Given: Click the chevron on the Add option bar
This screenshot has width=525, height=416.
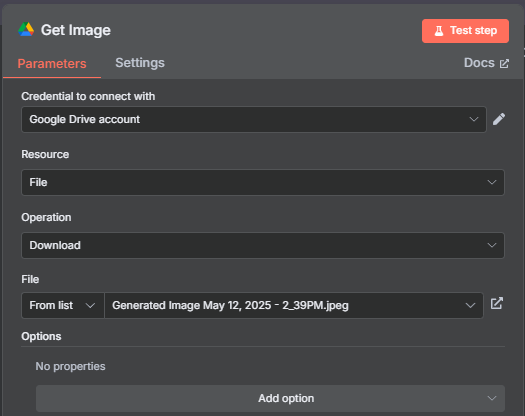Looking at the screenshot, I should click(x=492, y=398).
